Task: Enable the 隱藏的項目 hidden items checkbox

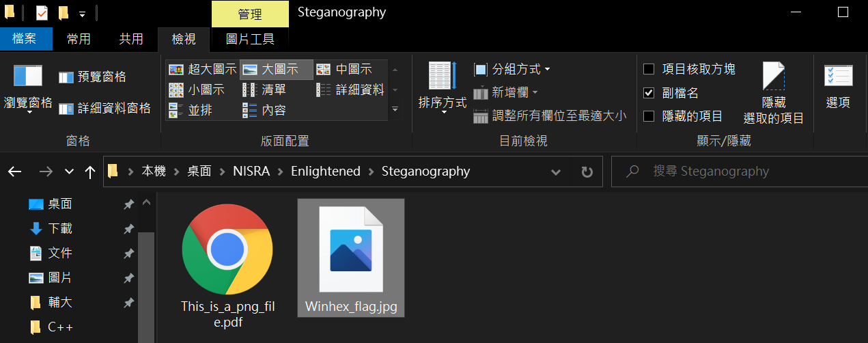Action: [x=649, y=115]
